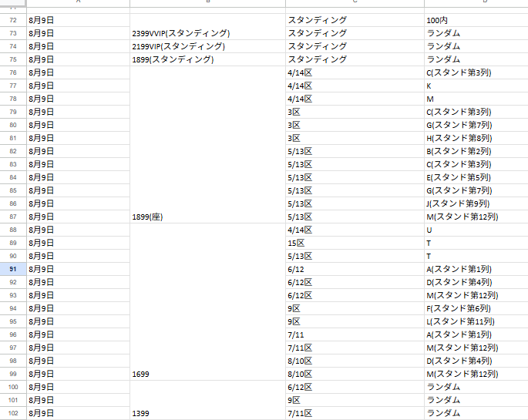Click 'D(スタンド第4列)' in row 98
The height and width of the screenshot is (420, 528).
click(476, 361)
